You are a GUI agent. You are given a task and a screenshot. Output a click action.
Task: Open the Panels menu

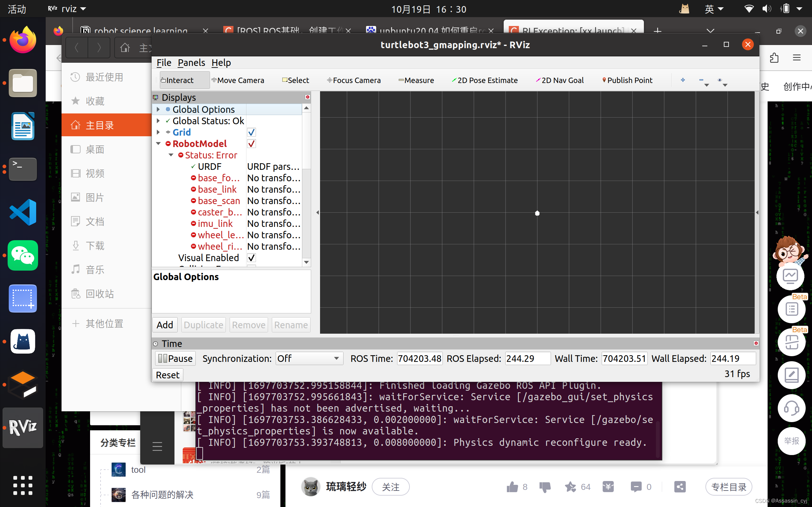tap(191, 62)
